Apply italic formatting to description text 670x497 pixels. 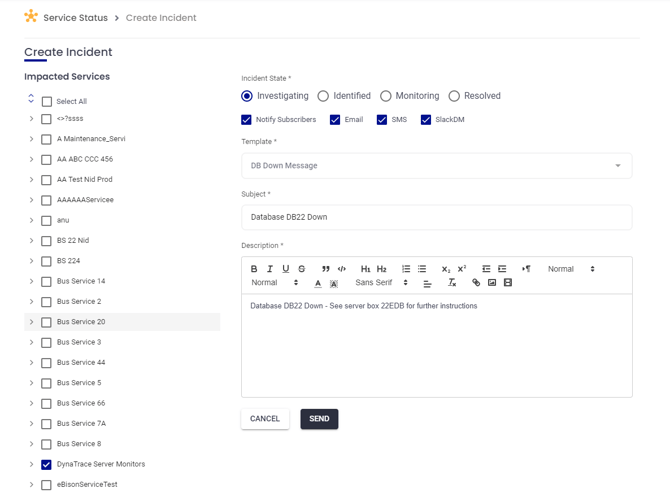point(270,269)
